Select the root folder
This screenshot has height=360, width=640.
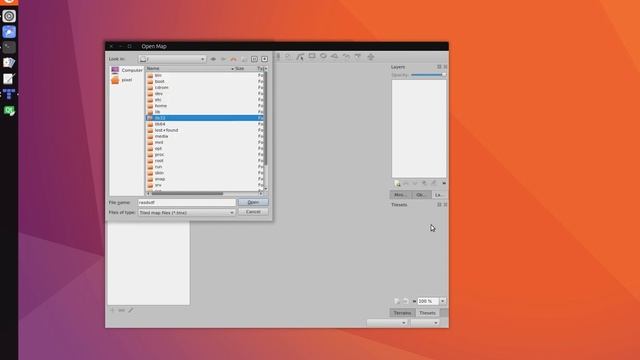click(x=204, y=161)
